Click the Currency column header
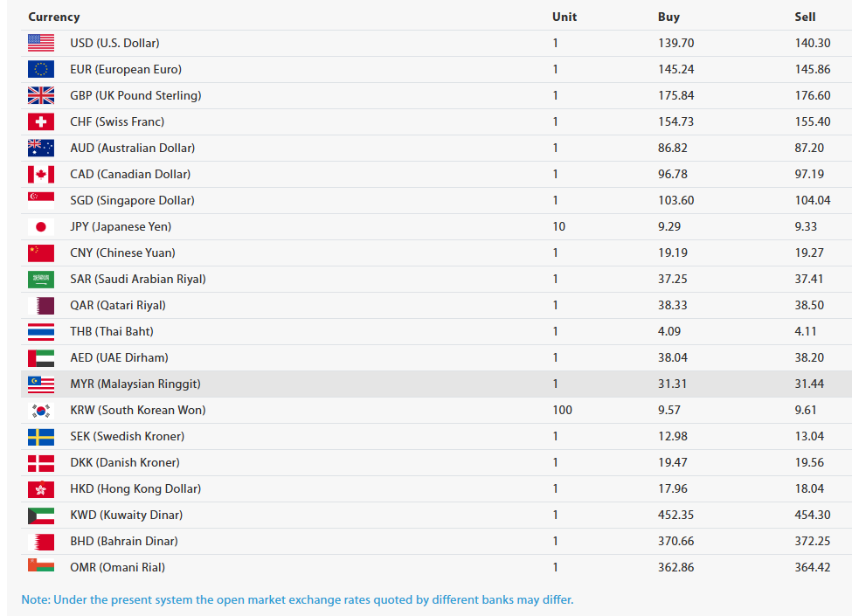The image size is (852, 616). click(53, 17)
